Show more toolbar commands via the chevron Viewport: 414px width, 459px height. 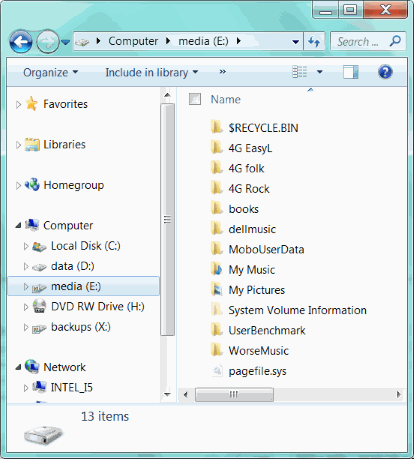223,72
